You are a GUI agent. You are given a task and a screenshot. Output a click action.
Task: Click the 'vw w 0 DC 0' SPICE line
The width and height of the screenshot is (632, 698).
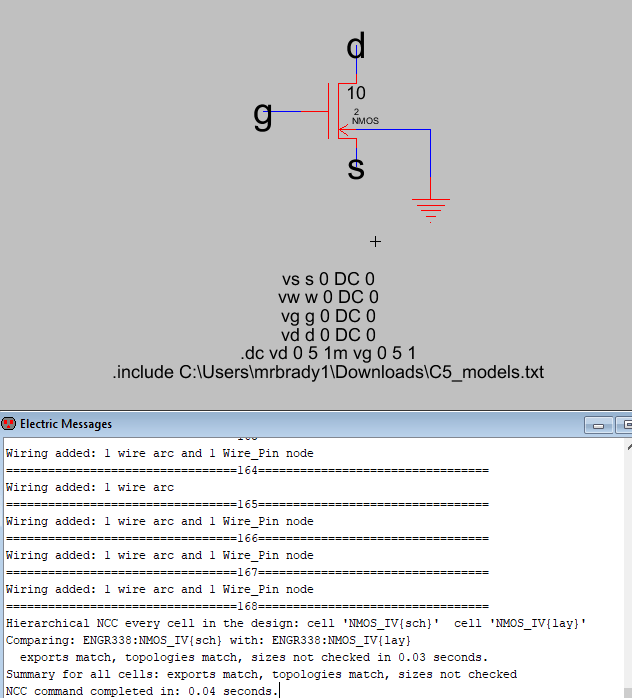[x=328, y=297]
